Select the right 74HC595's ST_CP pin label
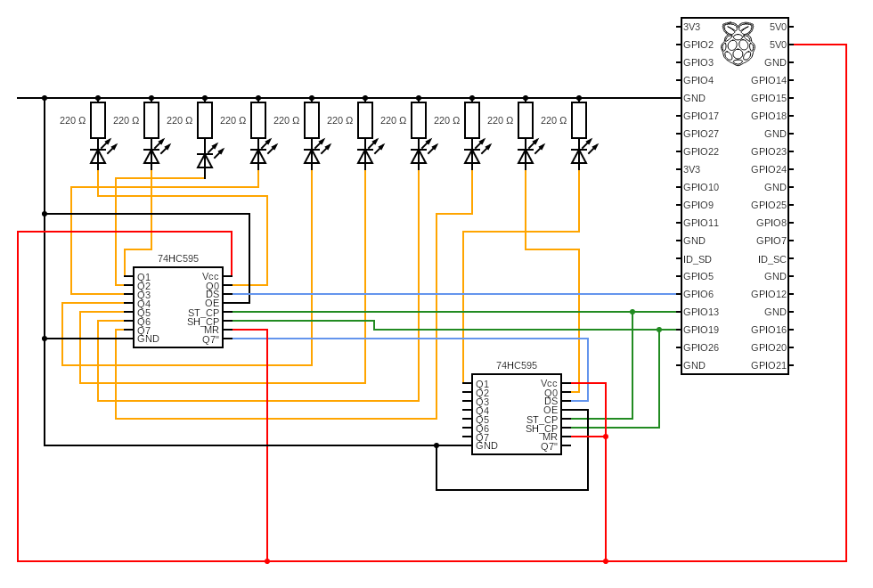The height and width of the screenshot is (588, 873). pyautogui.click(x=542, y=420)
